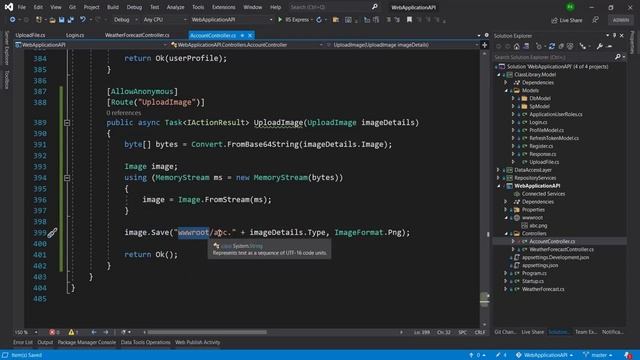Collapse the using block at line 394
Screen dimensions: 640x360
67,178
